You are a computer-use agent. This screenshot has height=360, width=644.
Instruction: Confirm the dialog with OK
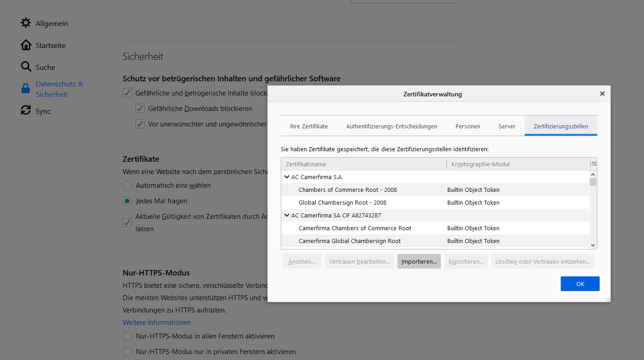[x=580, y=283]
